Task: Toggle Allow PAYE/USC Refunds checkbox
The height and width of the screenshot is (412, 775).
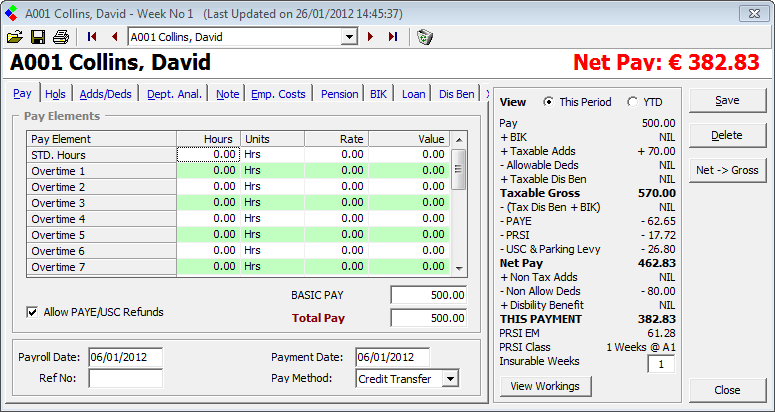Action: click(32, 312)
